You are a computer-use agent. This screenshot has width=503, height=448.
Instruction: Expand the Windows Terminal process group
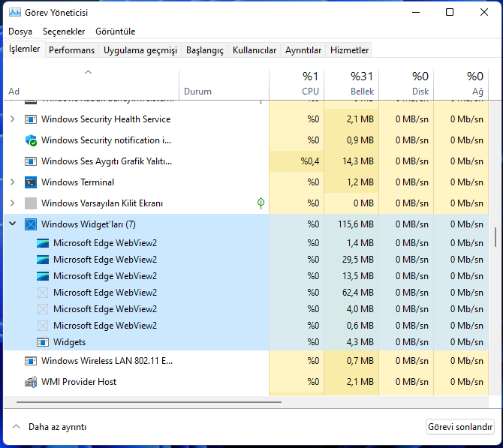tap(13, 182)
